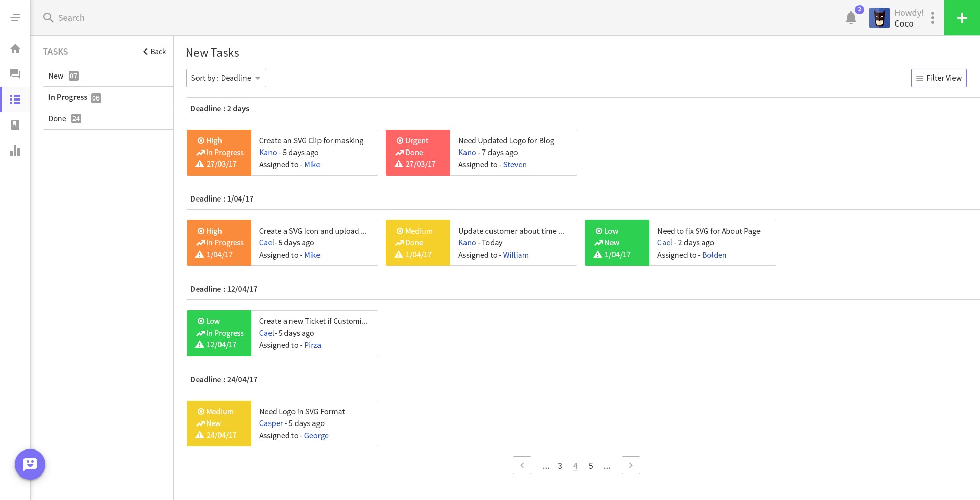
Task: Open the notifications bell icon
Action: [x=851, y=18]
